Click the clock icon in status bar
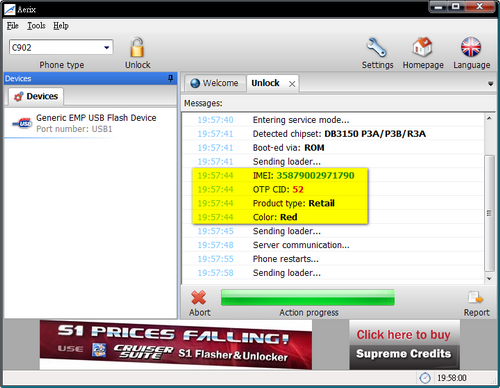500x388 pixels. (x=425, y=378)
